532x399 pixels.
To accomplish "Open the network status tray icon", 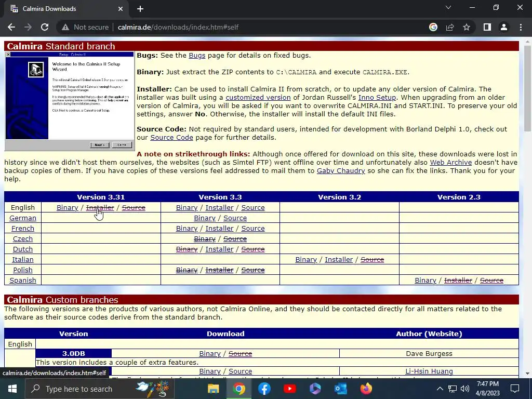I will [453, 389].
